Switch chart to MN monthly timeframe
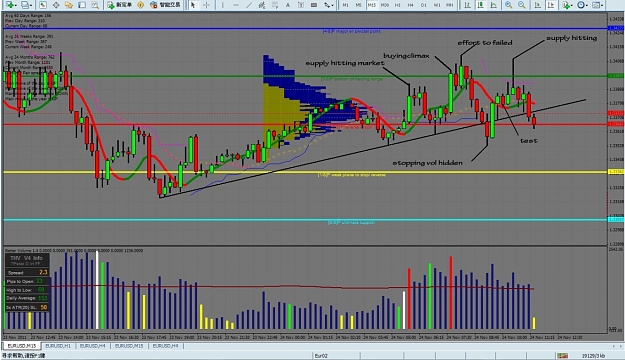 pyautogui.click(x=450, y=5)
